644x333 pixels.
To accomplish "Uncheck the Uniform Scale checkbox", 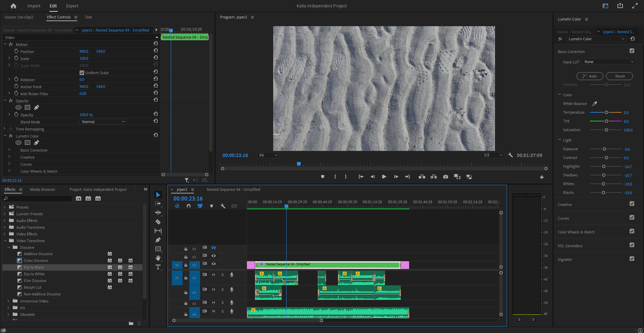I will 82,73.
